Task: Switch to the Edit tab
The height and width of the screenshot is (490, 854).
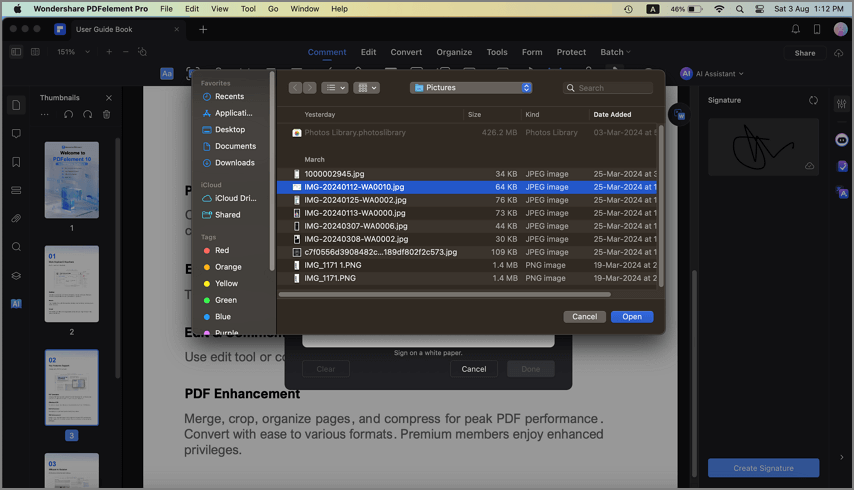Action: pos(368,52)
